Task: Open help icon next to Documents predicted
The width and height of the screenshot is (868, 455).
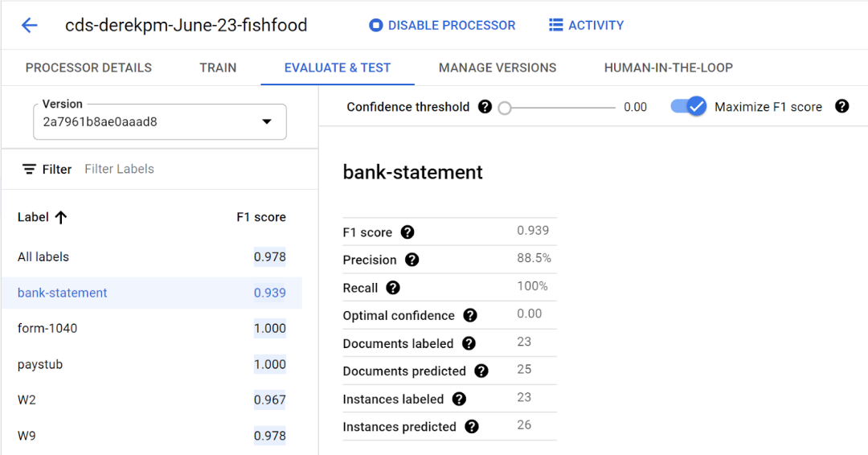Action: click(481, 371)
